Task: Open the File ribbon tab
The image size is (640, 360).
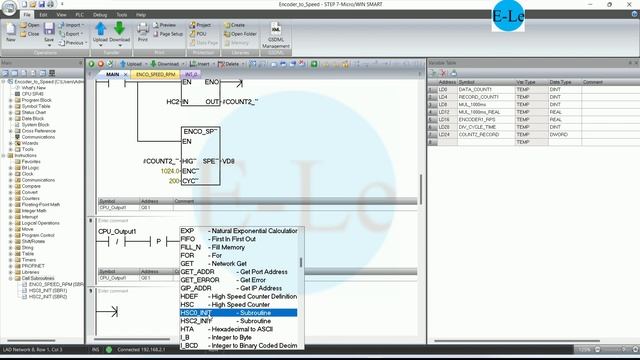Action: 27,15
